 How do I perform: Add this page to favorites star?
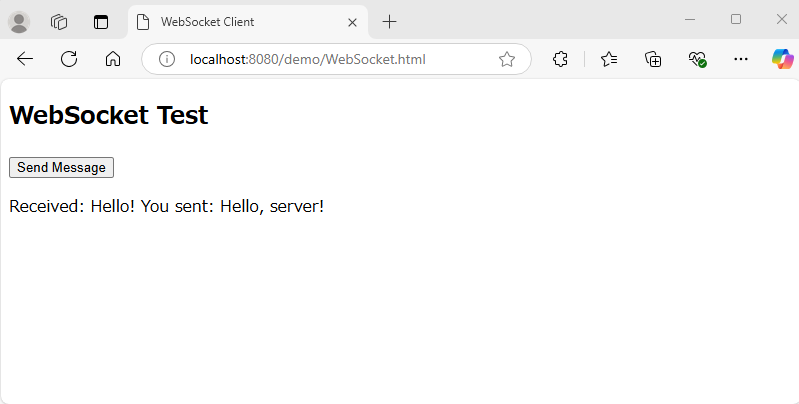tap(507, 59)
